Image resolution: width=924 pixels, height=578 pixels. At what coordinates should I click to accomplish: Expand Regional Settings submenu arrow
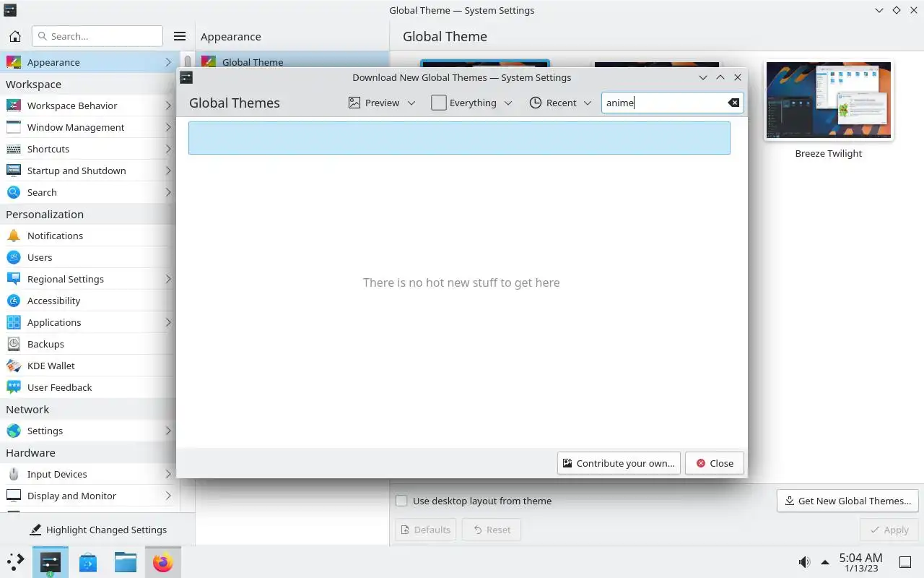pos(168,279)
